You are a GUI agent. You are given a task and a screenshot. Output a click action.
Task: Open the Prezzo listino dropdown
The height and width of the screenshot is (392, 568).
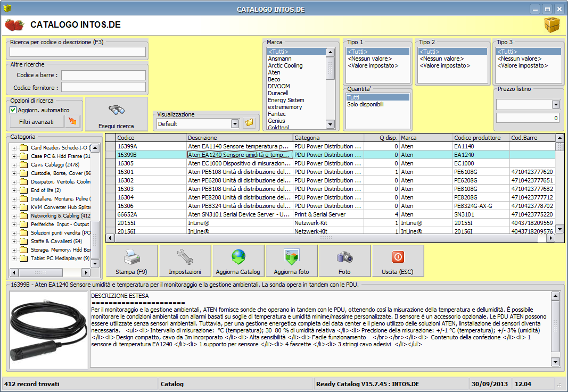tap(556, 105)
